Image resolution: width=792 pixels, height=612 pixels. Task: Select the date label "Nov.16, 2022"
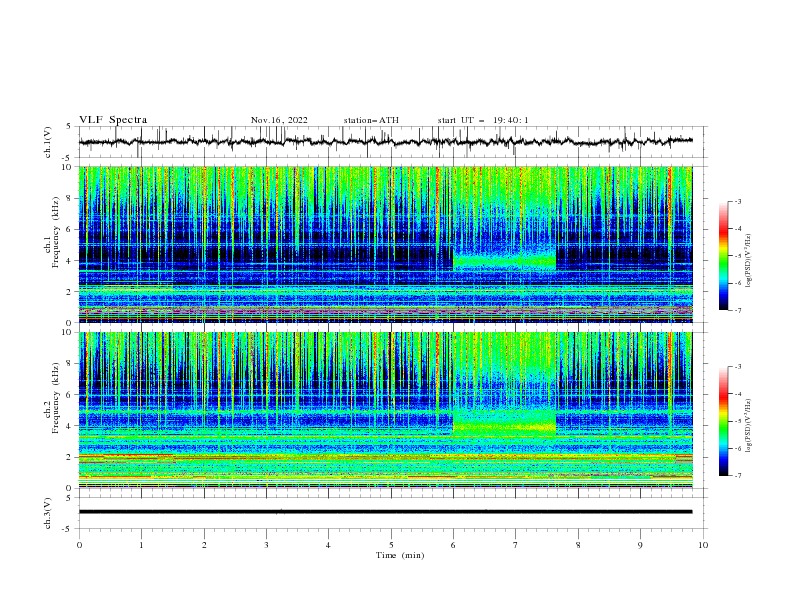pos(279,120)
